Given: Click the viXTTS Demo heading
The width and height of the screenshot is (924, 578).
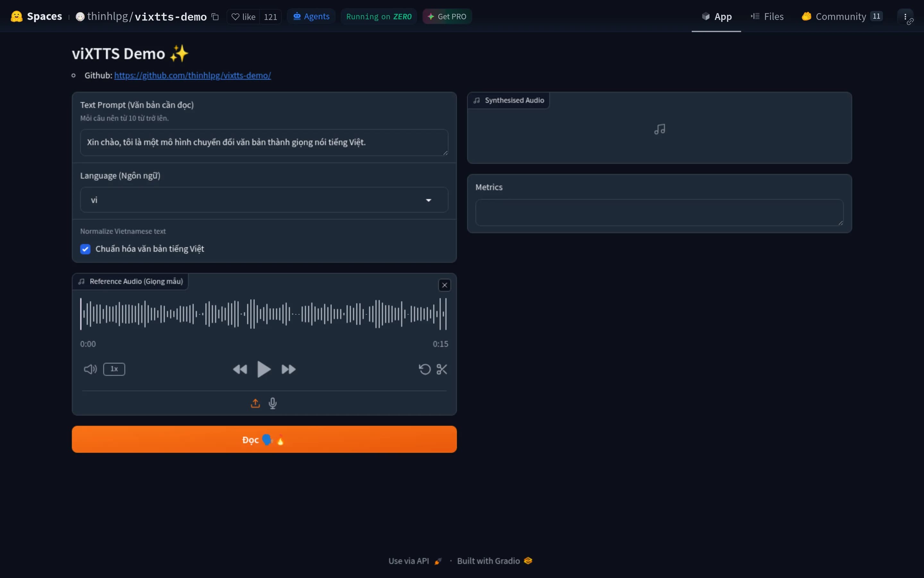Looking at the screenshot, I should click(130, 54).
